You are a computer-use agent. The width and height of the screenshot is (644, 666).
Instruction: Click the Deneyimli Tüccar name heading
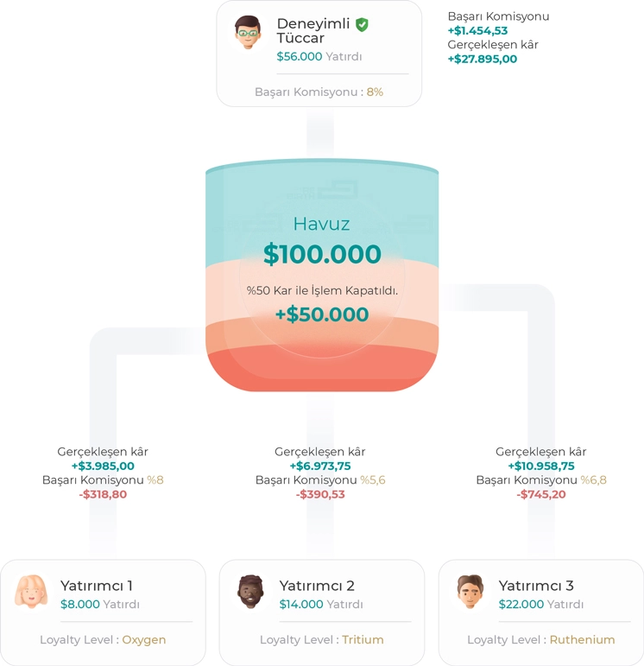(313, 31)
